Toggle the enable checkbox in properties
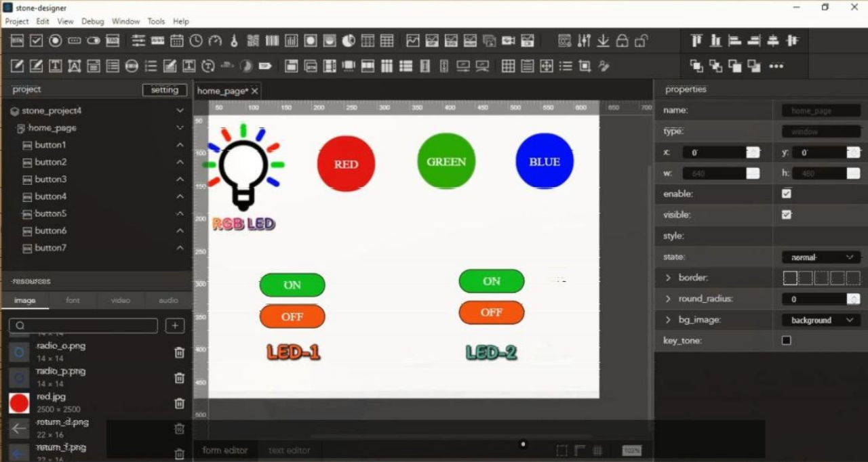Viewport: 868px width, 462px height. [x=787, y=194]
